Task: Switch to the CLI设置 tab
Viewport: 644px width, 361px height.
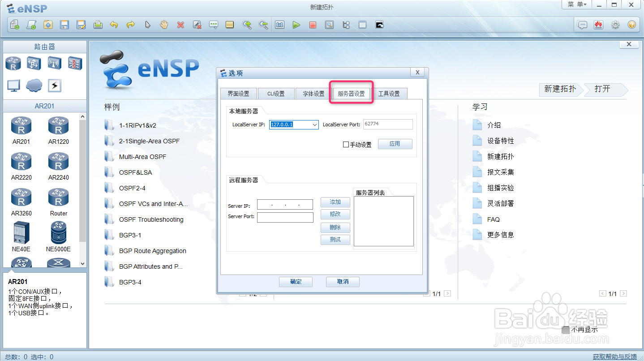Action: (276, 93)
